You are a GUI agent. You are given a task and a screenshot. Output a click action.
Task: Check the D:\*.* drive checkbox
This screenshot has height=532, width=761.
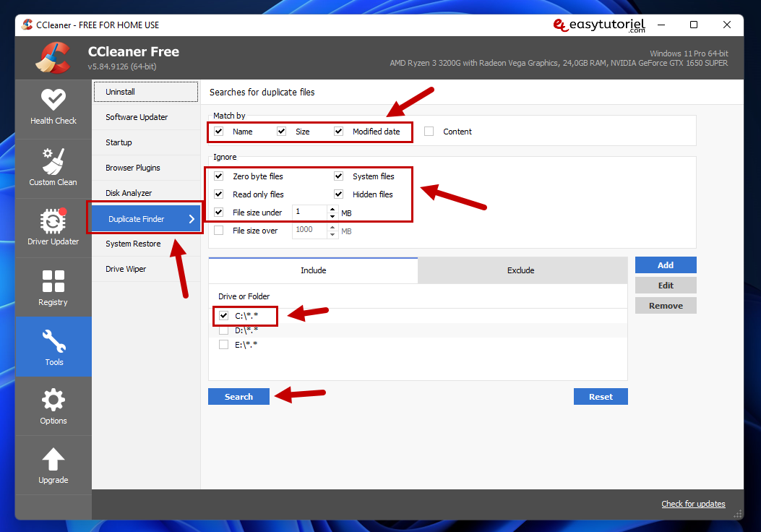(224, 330)
